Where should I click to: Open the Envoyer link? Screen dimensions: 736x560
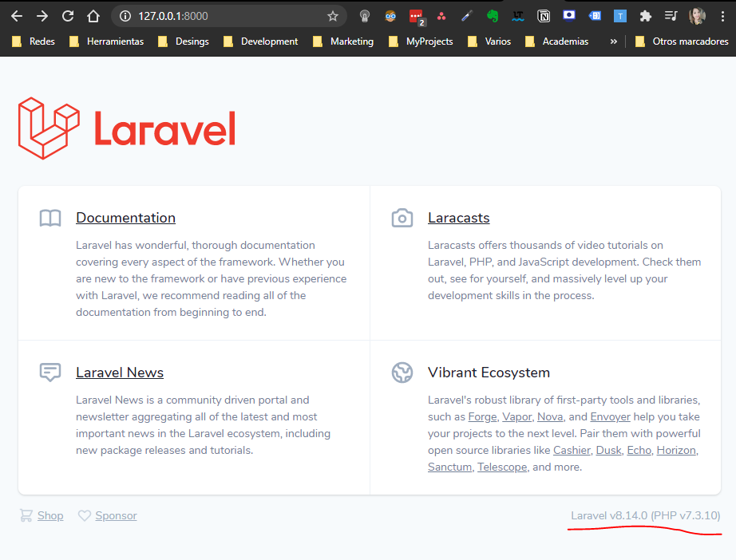pos(610,416)
